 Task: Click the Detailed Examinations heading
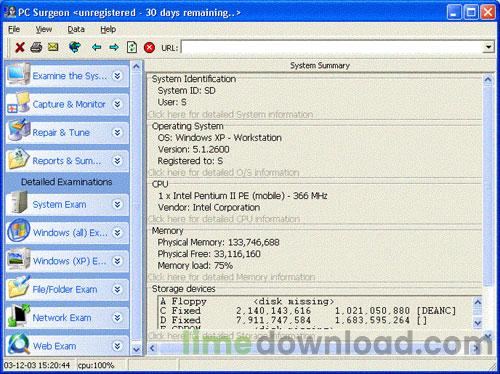tap(67, 182)
